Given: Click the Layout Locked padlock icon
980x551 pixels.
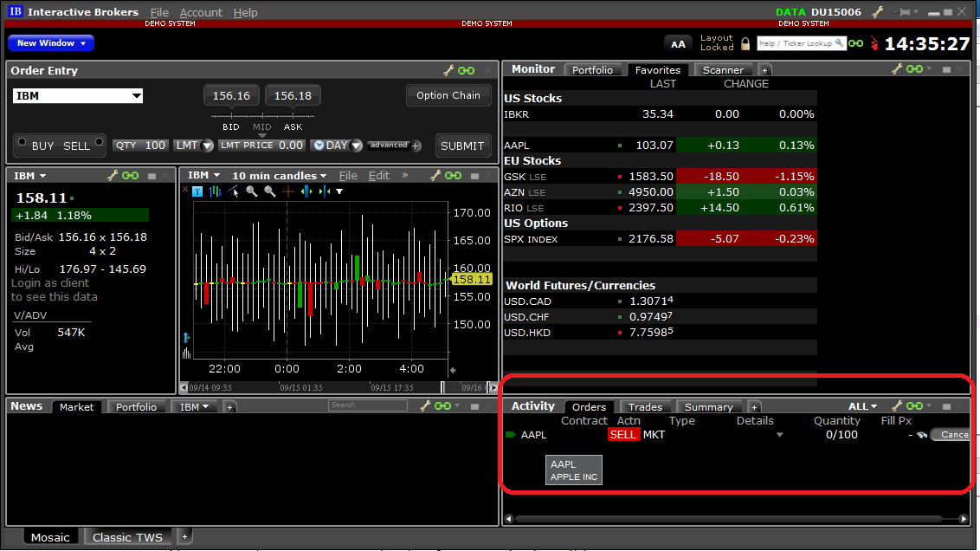Looking at the screenshot, I should pyautogui.click(x=745, y=44).
